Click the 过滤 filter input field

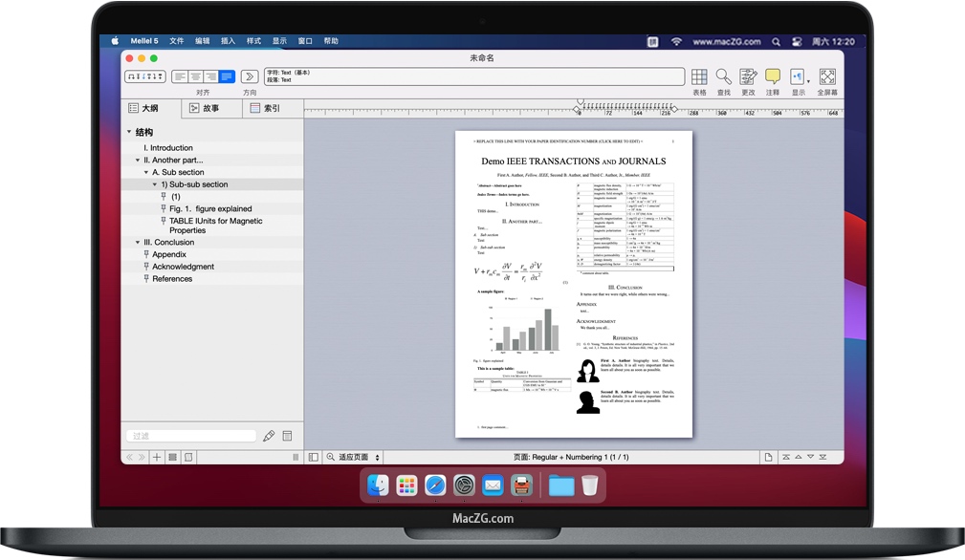190,436
